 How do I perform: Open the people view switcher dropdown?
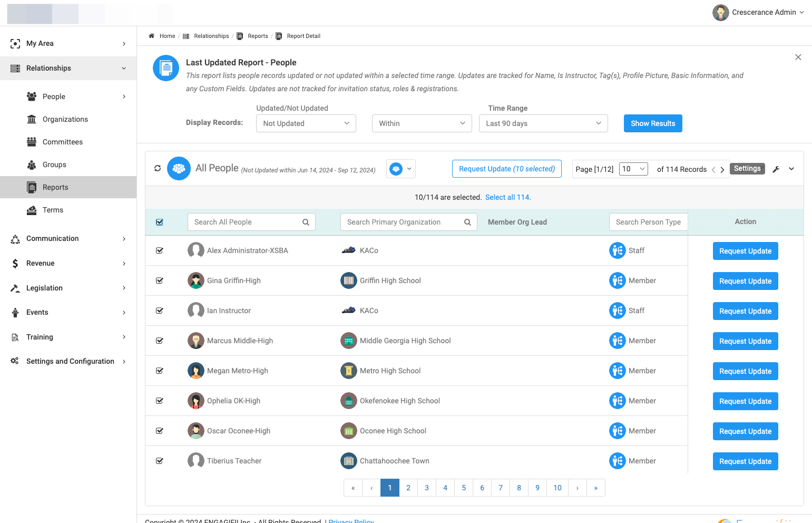(x=401, y=169)
